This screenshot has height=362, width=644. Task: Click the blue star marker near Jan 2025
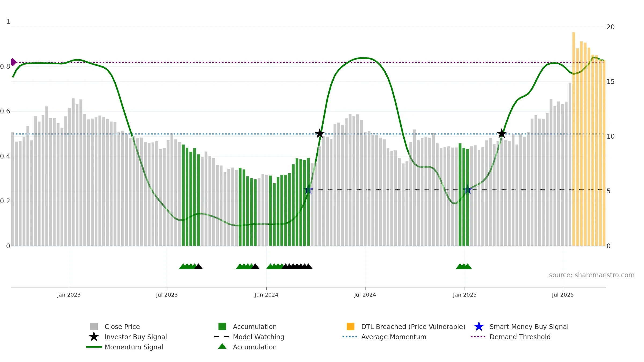pyautogui.click(x=467, y=190)
